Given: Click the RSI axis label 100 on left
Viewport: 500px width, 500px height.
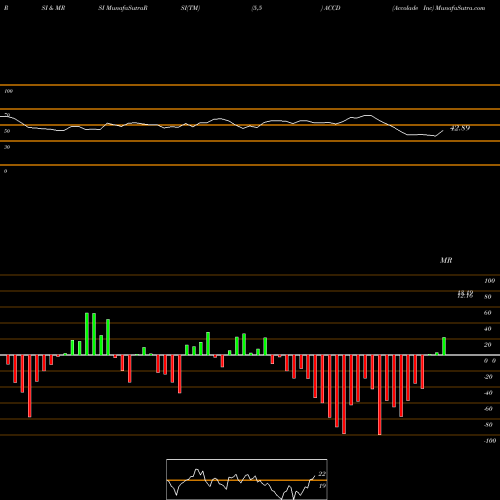Looking at the screenshot, I should coord(8,91).
